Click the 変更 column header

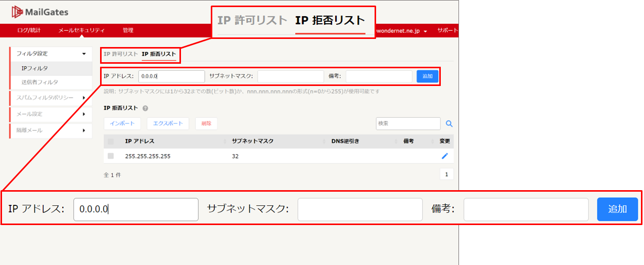pyautogui.click(x=445, y=141)
